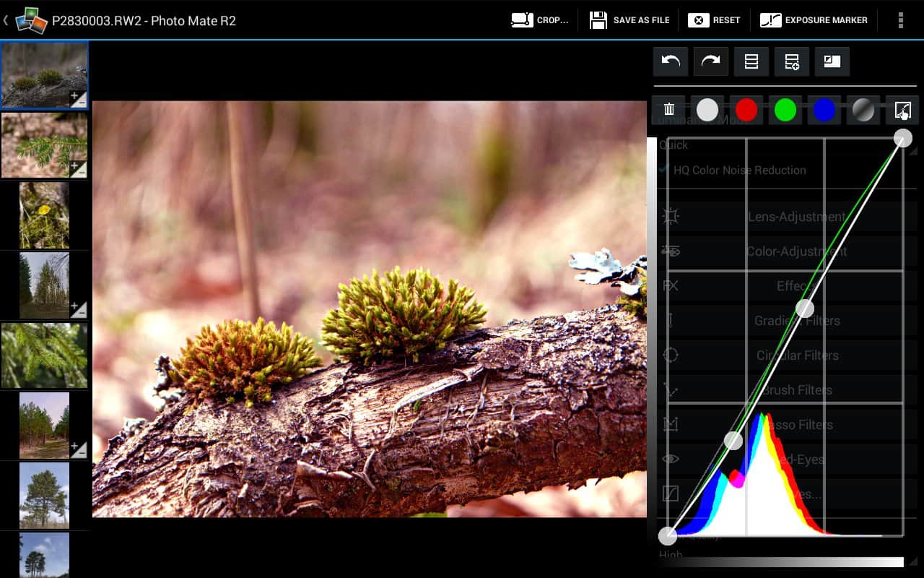Click the middle control point on the curve
Viewport: 924px width, 578px height.
click(805, 309)
